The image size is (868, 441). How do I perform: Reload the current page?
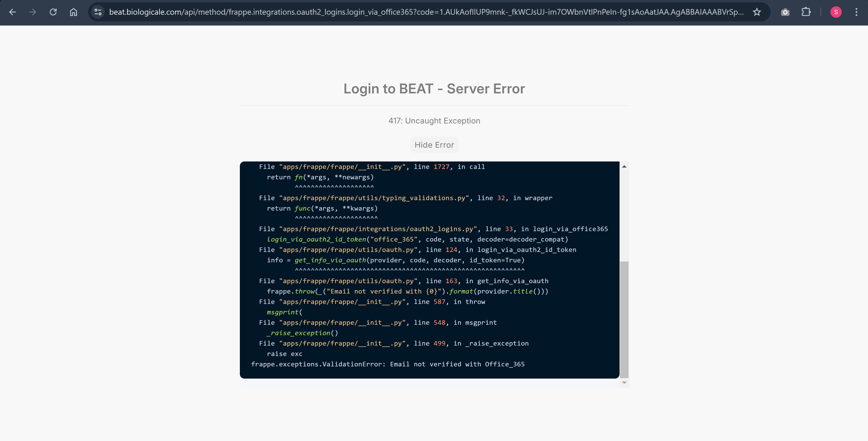(53, 12)
